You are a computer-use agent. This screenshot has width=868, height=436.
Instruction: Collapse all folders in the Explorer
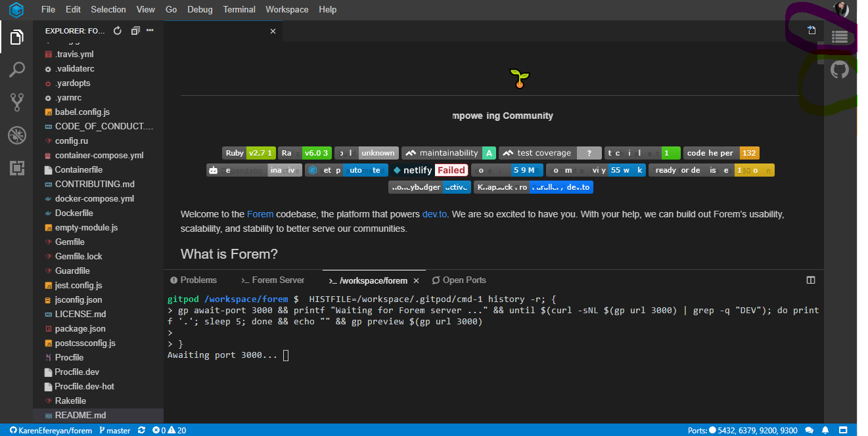[x=135, y=31]
